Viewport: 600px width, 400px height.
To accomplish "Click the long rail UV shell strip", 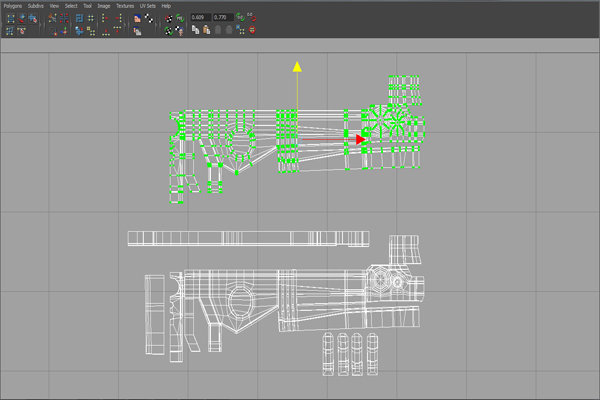I will pos(248,238).
